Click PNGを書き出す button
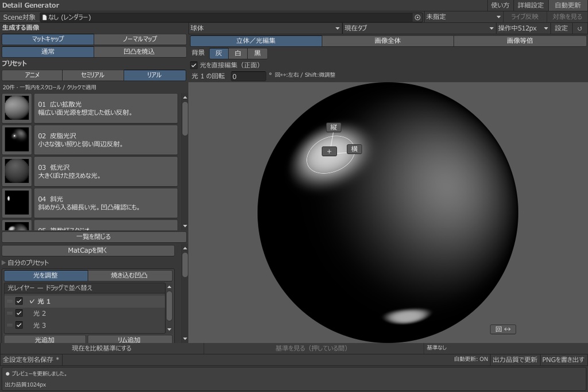 pos(563,360)
